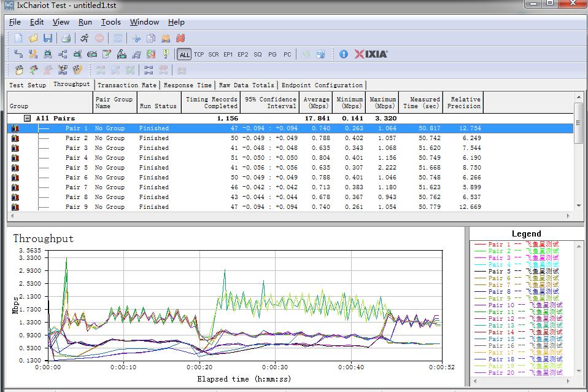Save the test with floppy disk icon
This screenshot has height=392, width=588.
(47, 38)
